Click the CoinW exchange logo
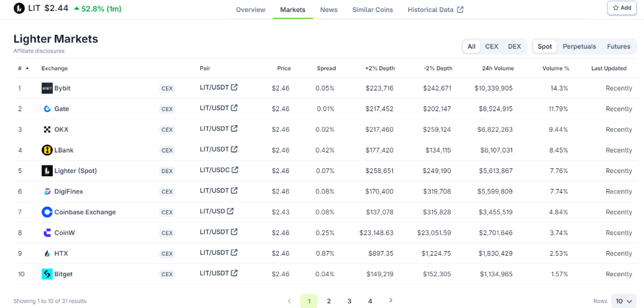 pyautogui.click(x=47, y=233)
